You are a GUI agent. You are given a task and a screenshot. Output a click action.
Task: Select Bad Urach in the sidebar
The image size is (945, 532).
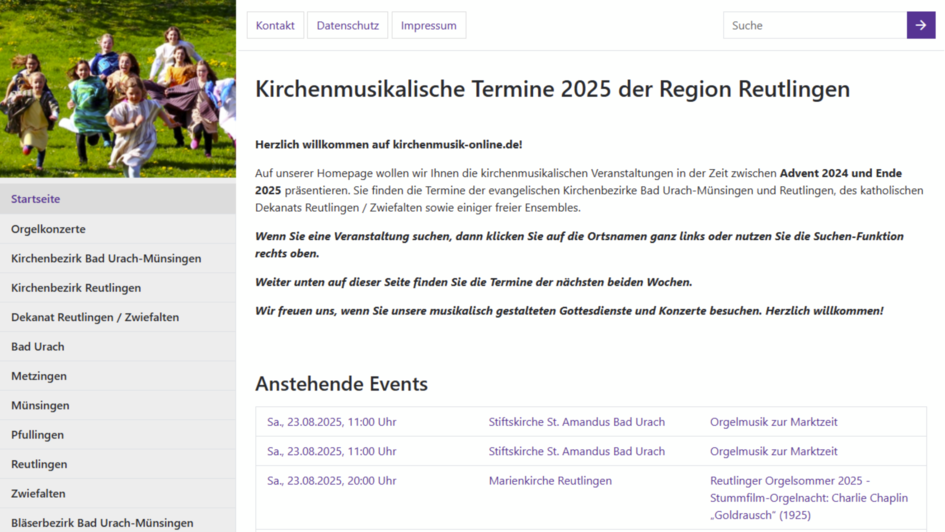118,346
